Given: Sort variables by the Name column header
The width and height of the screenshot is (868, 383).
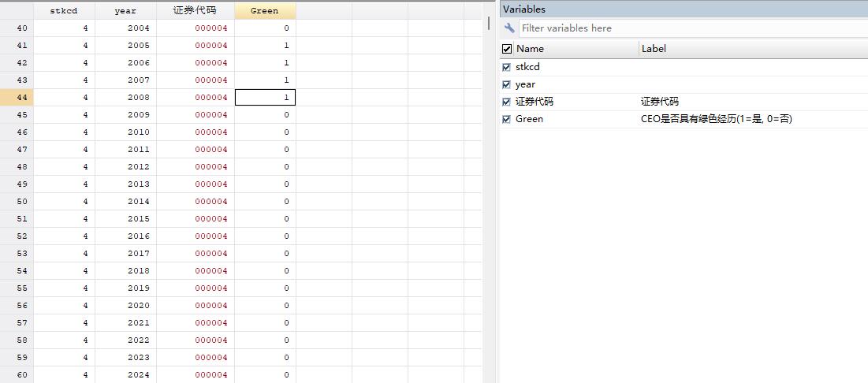Looking at the screenshot, I should pos(576,49).
